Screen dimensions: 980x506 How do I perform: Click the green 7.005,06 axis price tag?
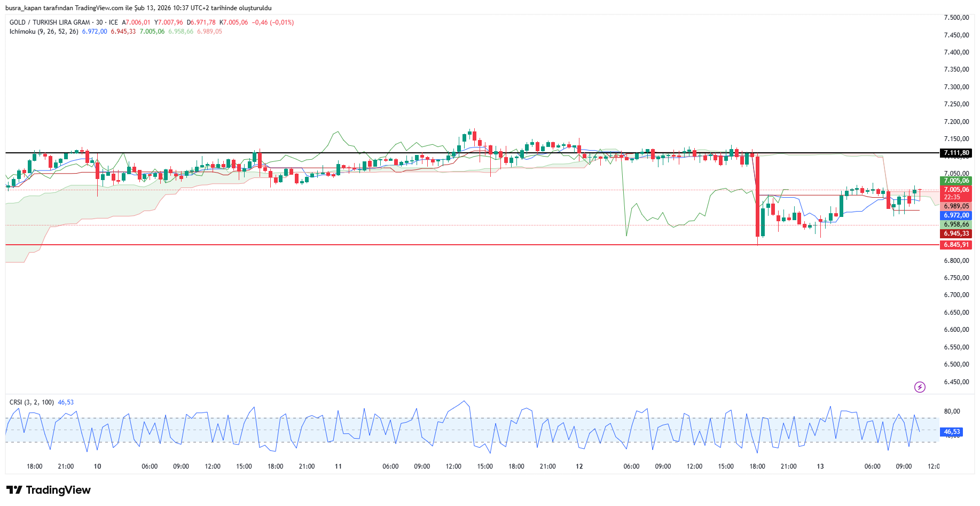coord(956,181)
